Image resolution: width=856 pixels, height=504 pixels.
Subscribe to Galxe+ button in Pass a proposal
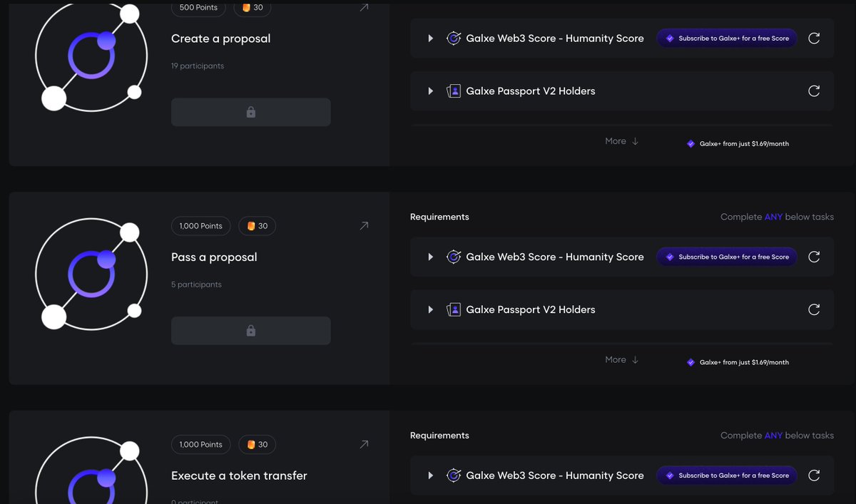click(x=727, y=257)
